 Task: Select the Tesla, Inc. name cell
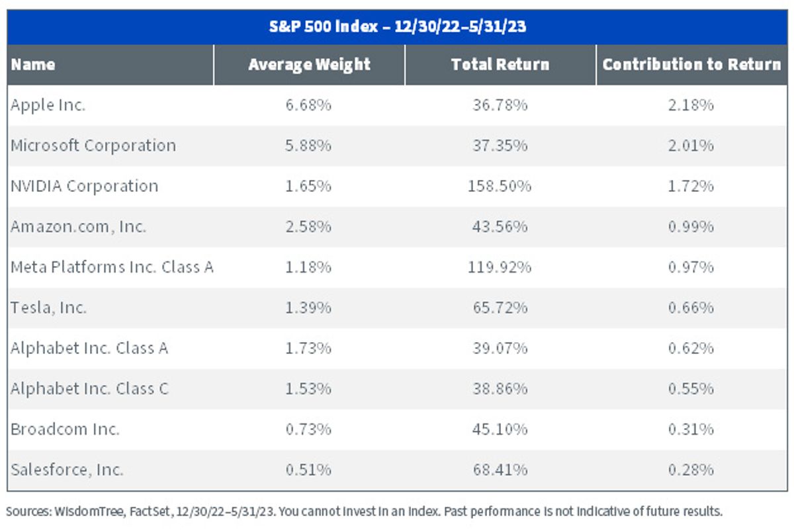(48, 308)
